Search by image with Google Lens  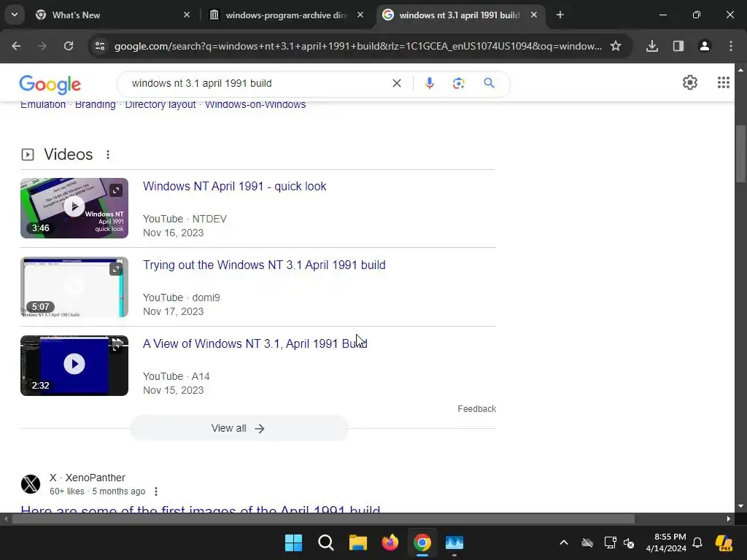pyautogui.click(x=458, y=83)
